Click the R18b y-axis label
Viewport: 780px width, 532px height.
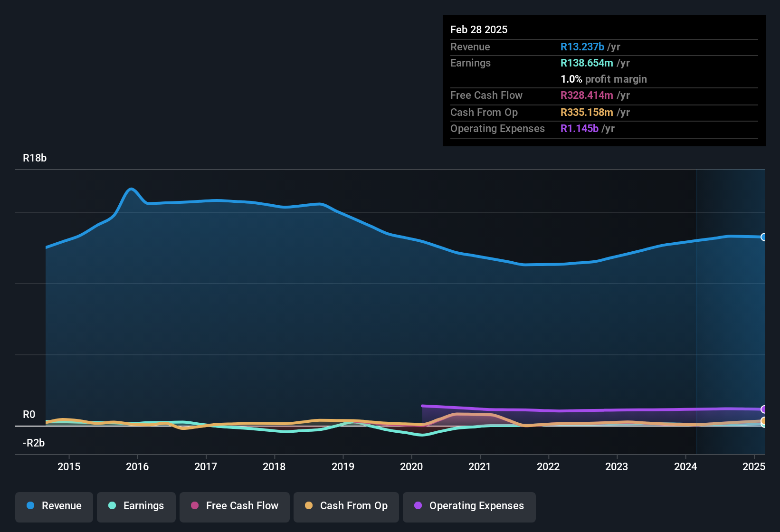[x=35, y=158]
